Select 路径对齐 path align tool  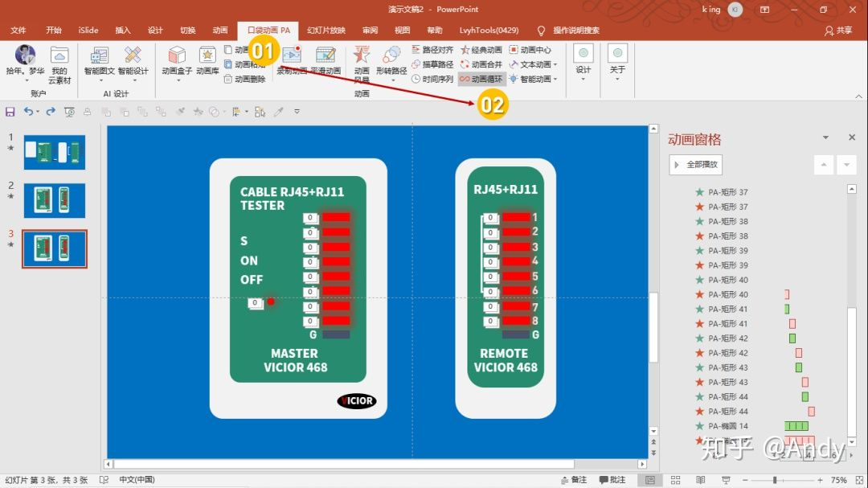pyautogui.click(x=432, y=50)
